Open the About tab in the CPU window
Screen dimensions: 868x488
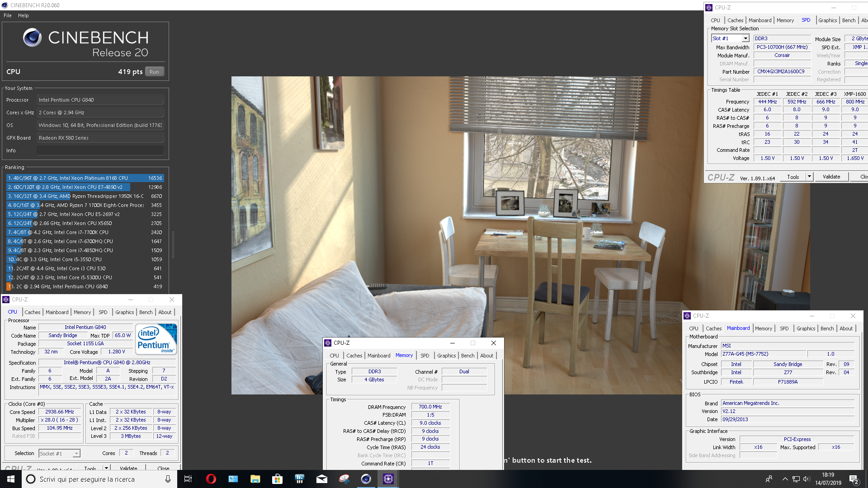[x=165, y=312]
